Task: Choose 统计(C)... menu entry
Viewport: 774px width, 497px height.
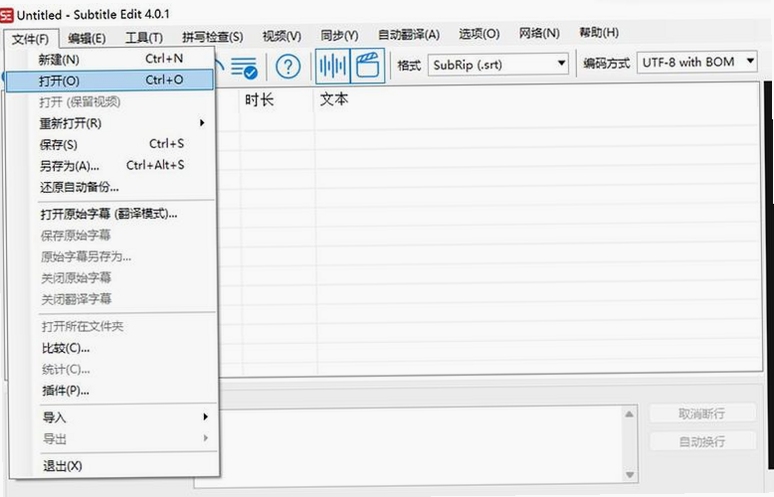Action: 114,369
